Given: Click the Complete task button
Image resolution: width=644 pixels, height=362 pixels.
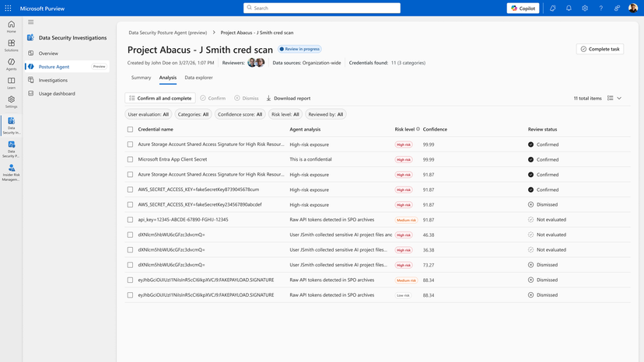Looking at the screenshot, I should pyautogui.click(x=600, y=49).
